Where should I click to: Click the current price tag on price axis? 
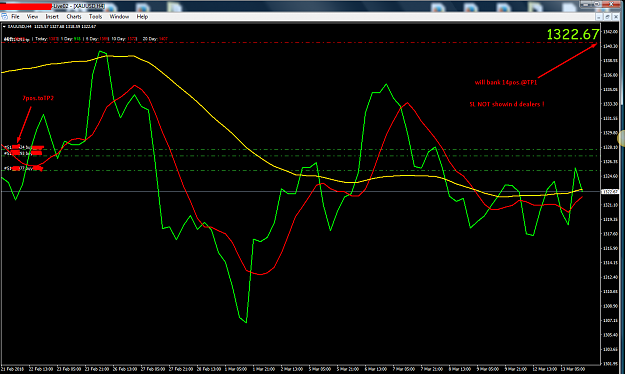[610, 192]
